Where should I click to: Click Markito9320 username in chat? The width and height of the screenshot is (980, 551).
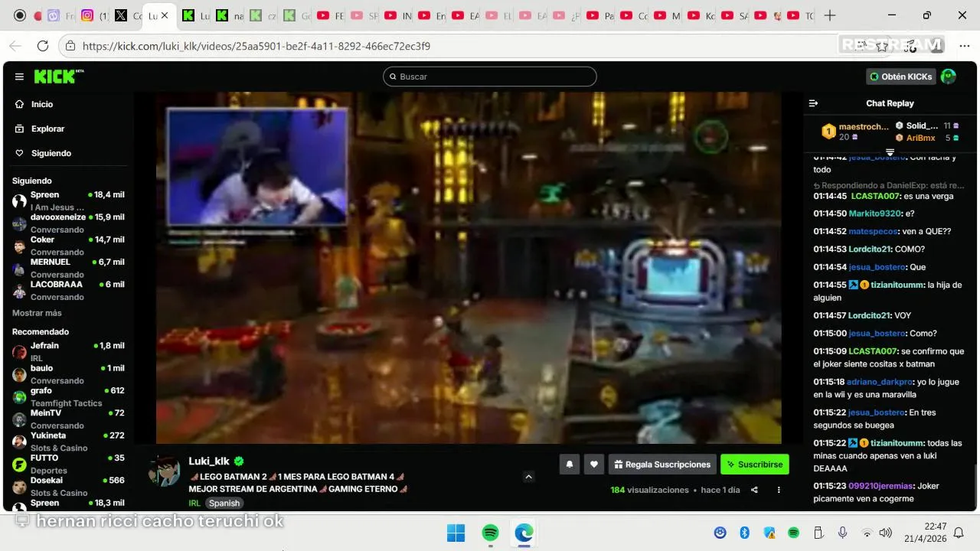875,214
